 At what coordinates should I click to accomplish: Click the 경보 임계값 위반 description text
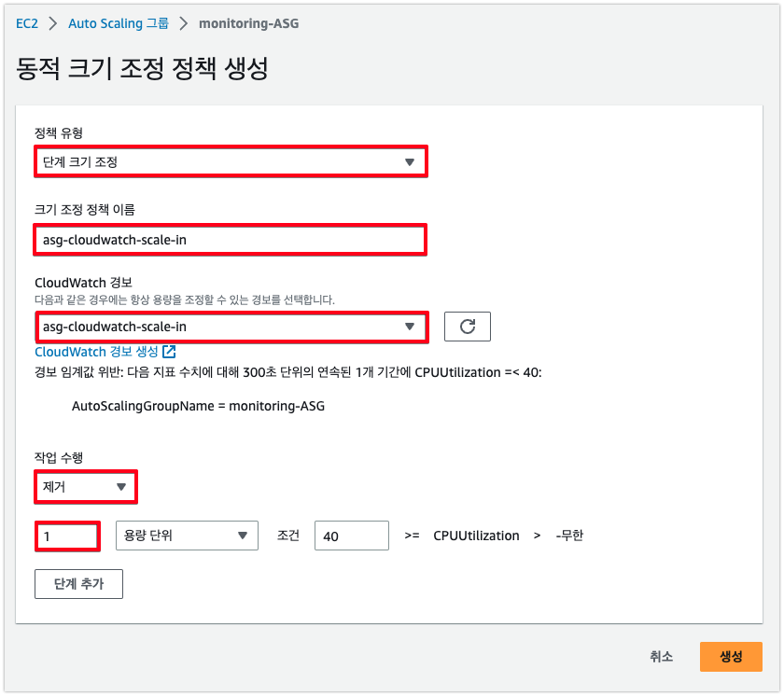point(288,372)
